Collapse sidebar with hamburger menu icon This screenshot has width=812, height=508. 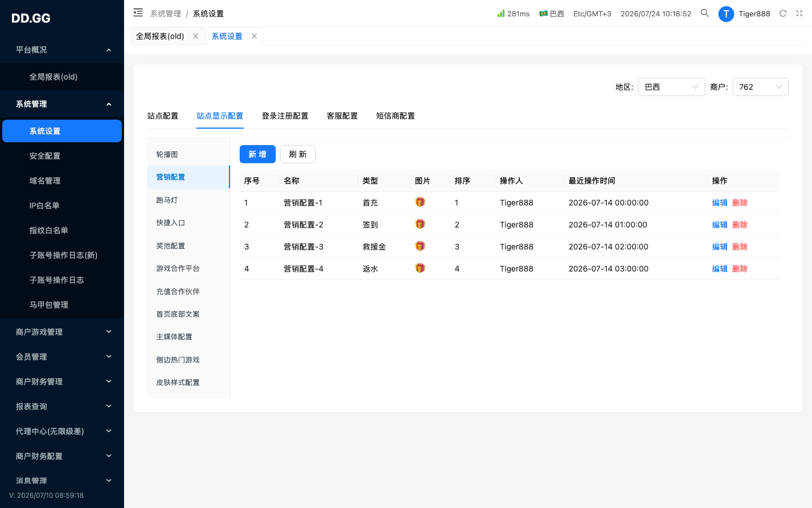(138, 12)
